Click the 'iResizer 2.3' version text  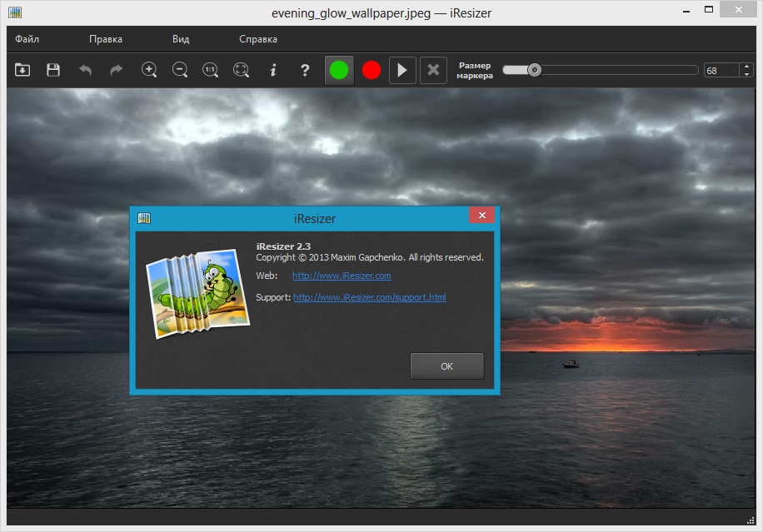283,246
